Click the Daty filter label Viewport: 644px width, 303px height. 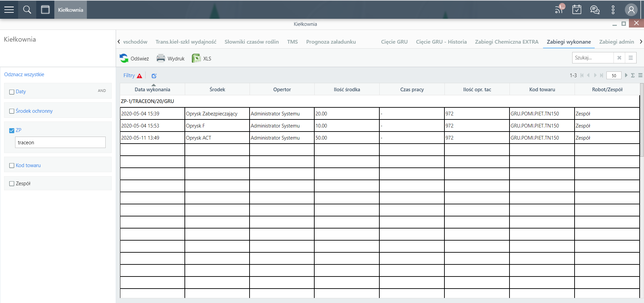[21, 92]
